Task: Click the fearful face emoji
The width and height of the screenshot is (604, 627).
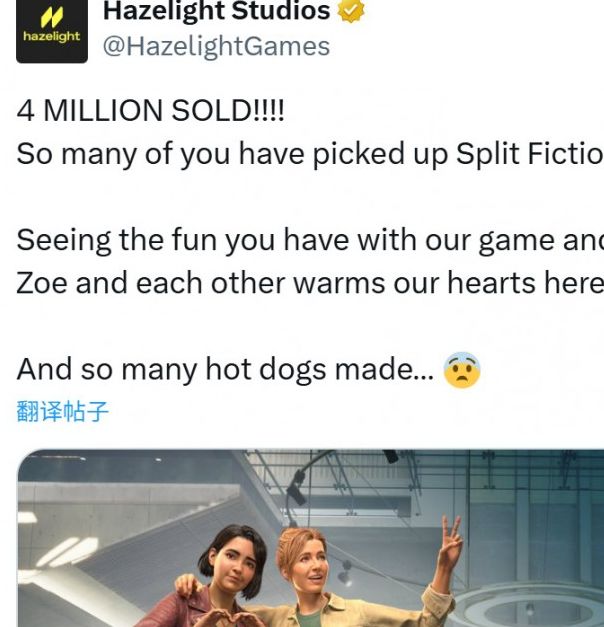Action: point(462,370)
